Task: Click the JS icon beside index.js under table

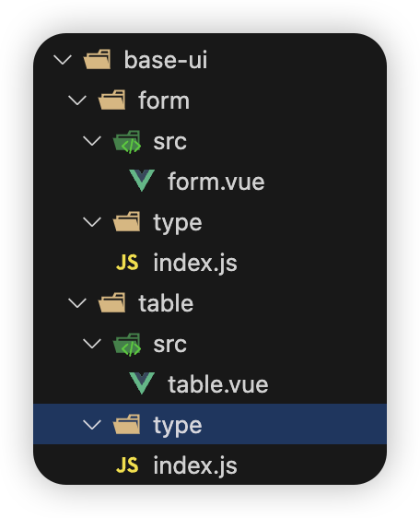Action: (x=127, y=465)
